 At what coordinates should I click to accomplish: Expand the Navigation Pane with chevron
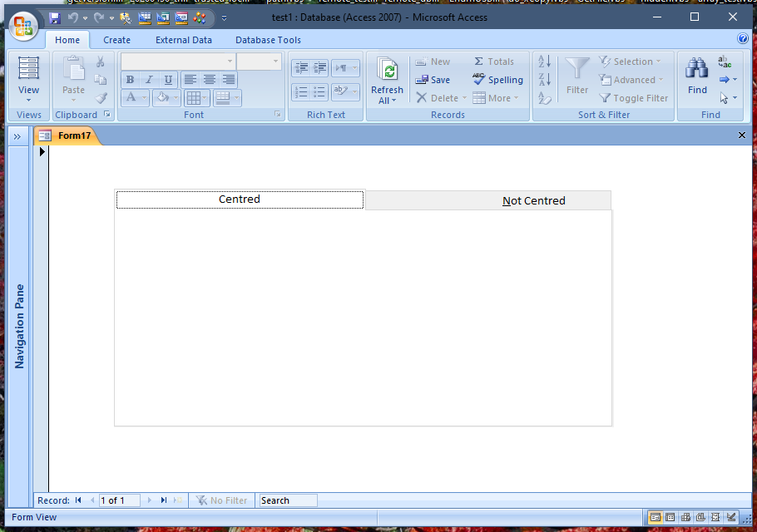click(17, 136)
